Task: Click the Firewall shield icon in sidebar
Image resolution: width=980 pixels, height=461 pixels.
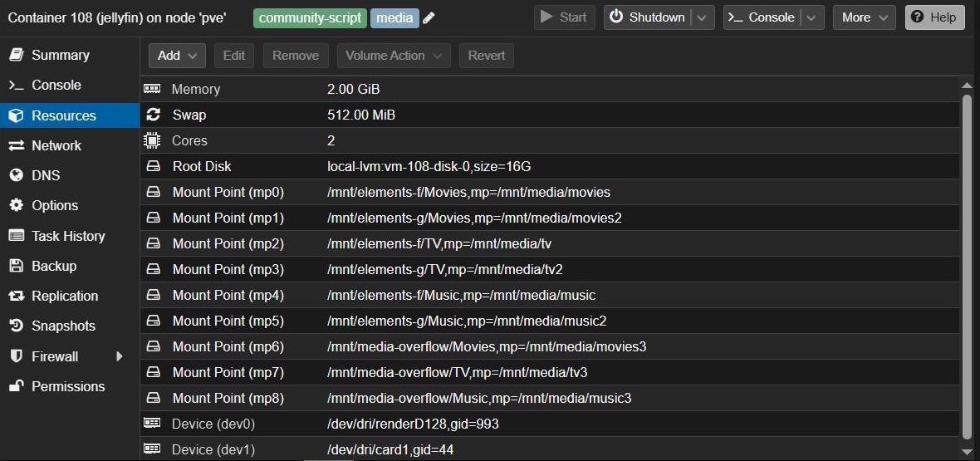Action: click(17, 356)
